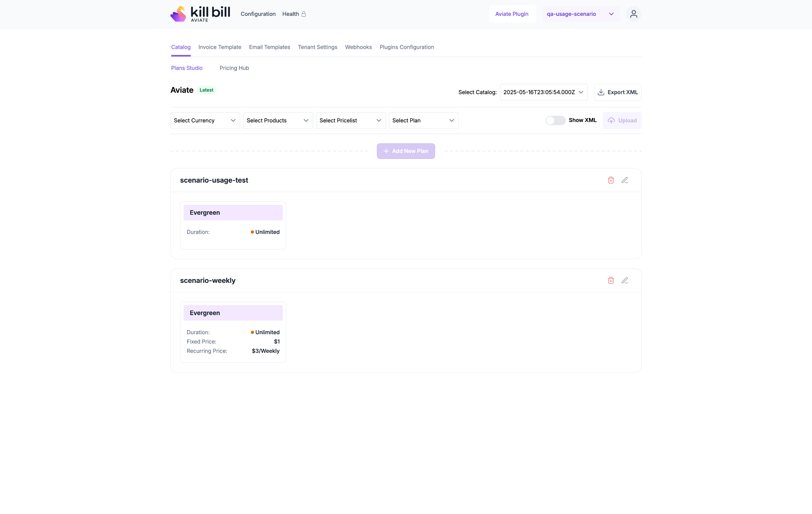This screenshot has height=514, width=812.
Task: Open the Select Currency dropdown
Action: coord(205,120)
